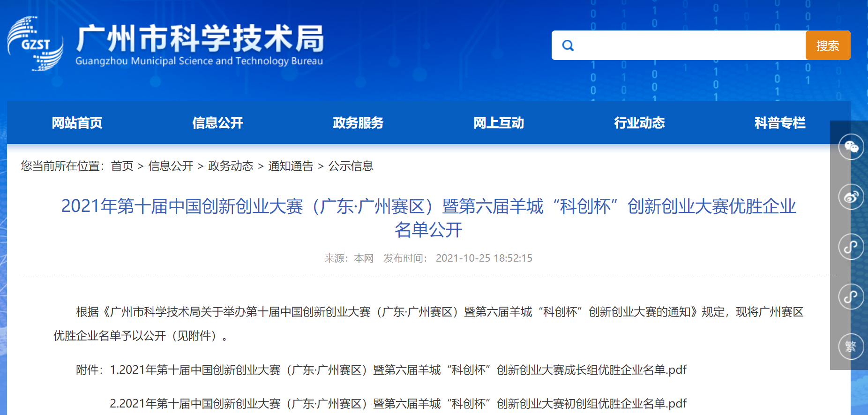Click the article body paragraph starting 根据

(x=428, y=324)
